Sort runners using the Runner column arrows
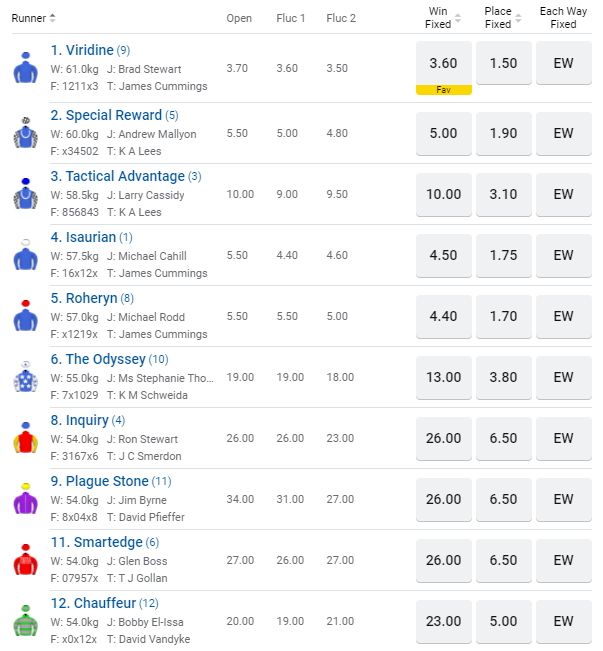 [x=53, y=18]
